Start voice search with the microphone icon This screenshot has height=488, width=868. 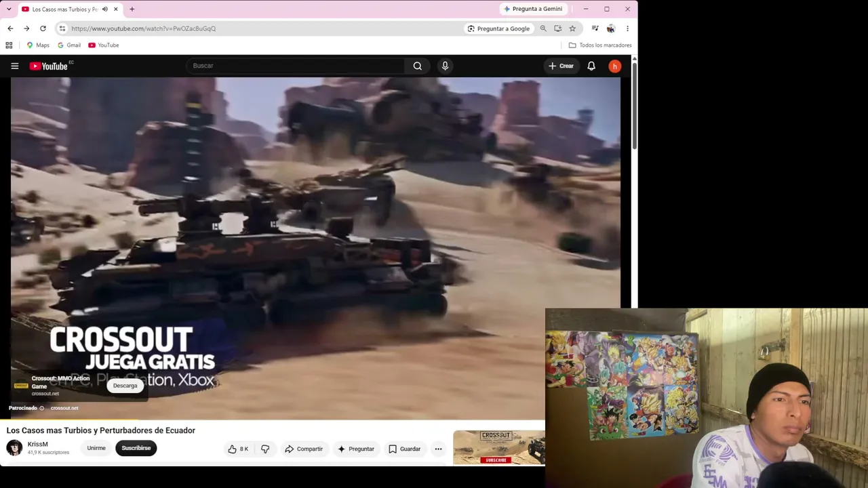click(445, 66)
